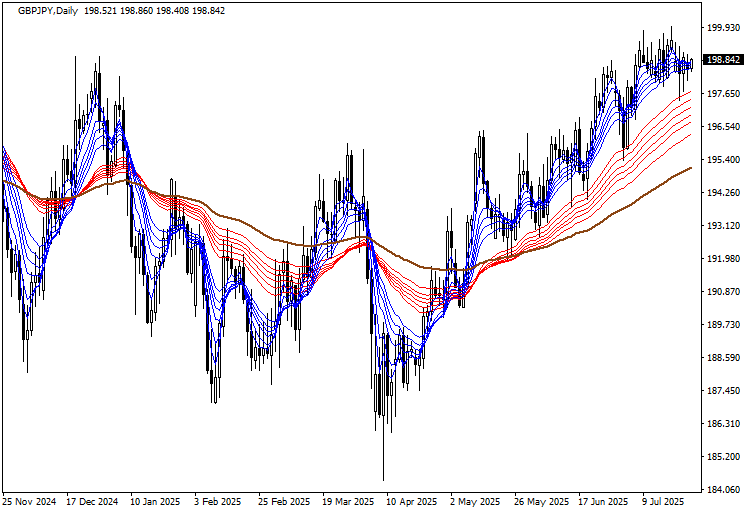Click the GBPJPY,Daily chart title
Viewport: 747px width, 513px height.
pyautogui.click(x=48, y=10)
